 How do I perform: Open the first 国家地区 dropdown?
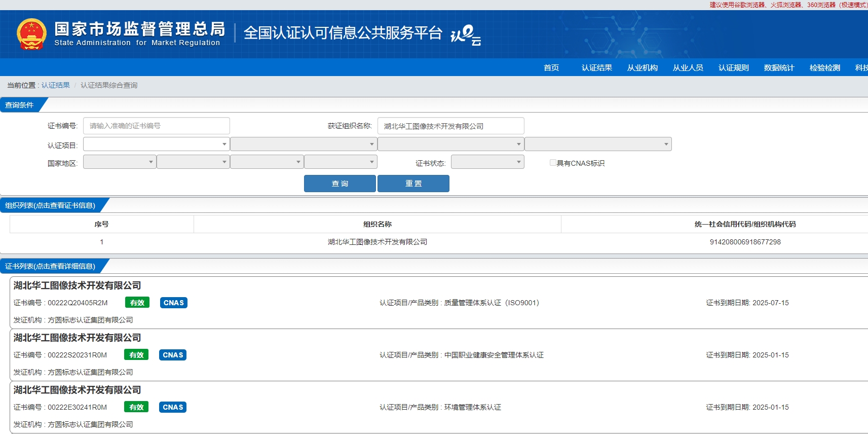coord(120,162)
